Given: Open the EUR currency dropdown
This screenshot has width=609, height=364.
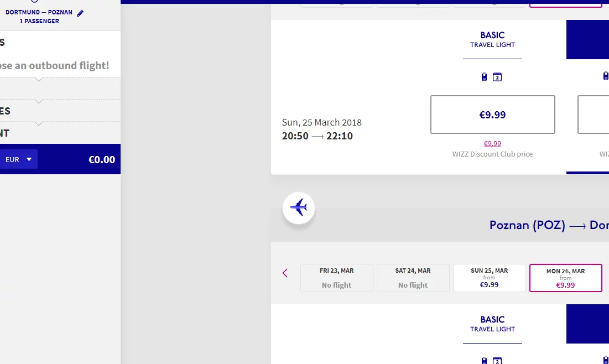Looking at the screenshot, I should pos(18,159).
